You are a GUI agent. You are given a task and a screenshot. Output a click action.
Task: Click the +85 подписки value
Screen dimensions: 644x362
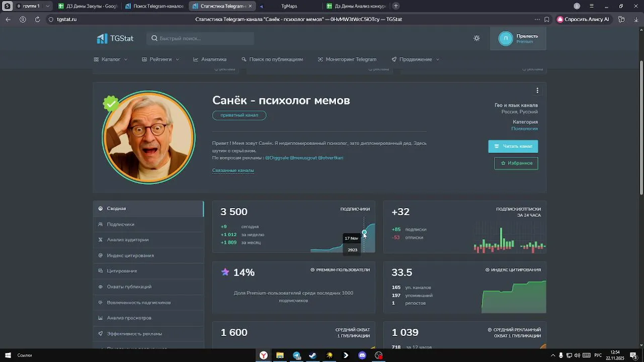pyautogui.click(x=396, y=229)
